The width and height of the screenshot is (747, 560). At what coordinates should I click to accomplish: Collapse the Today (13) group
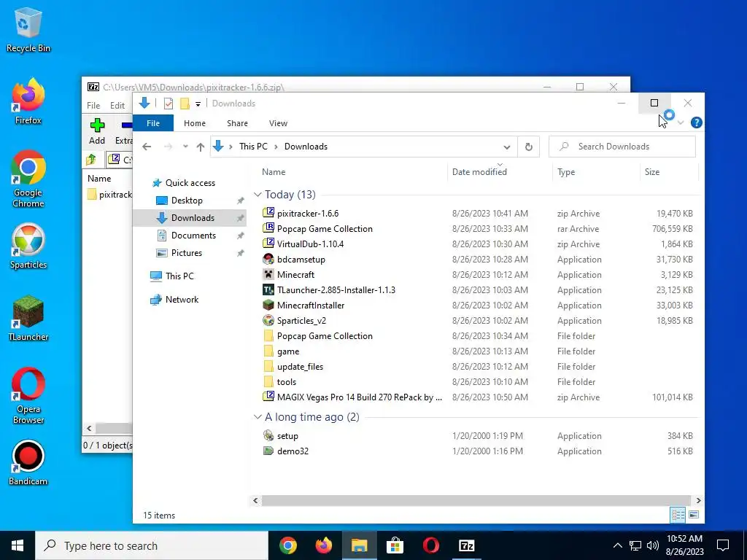258,194
